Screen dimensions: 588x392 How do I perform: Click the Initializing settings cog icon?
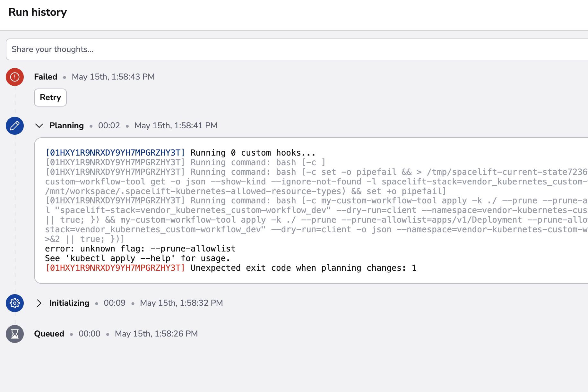(14, 303)
